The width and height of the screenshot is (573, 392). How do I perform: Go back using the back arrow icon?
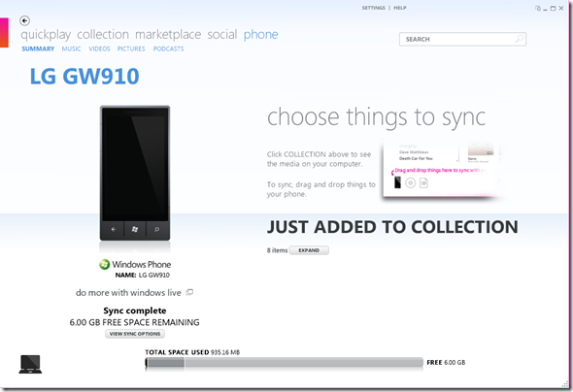(x=24, y=20)
